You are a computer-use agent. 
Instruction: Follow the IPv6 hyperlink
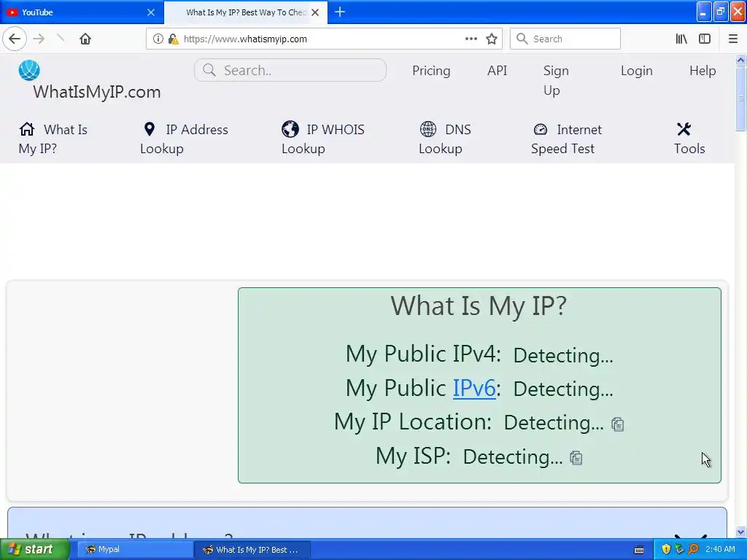(474, 388)
